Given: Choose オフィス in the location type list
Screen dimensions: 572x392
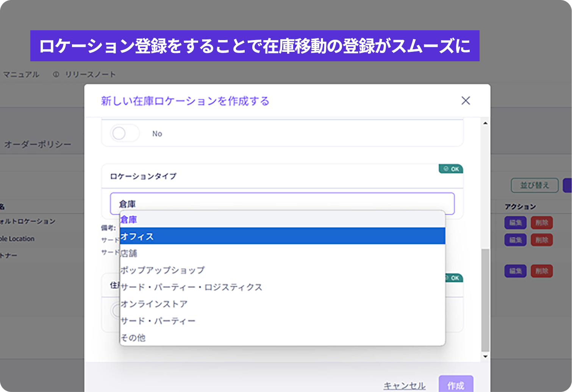Looking at the screenshot, I should tap(282, 236).
